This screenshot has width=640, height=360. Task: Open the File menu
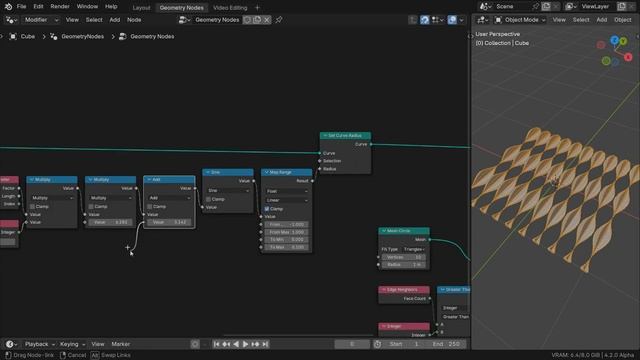[x=21, y=7]
